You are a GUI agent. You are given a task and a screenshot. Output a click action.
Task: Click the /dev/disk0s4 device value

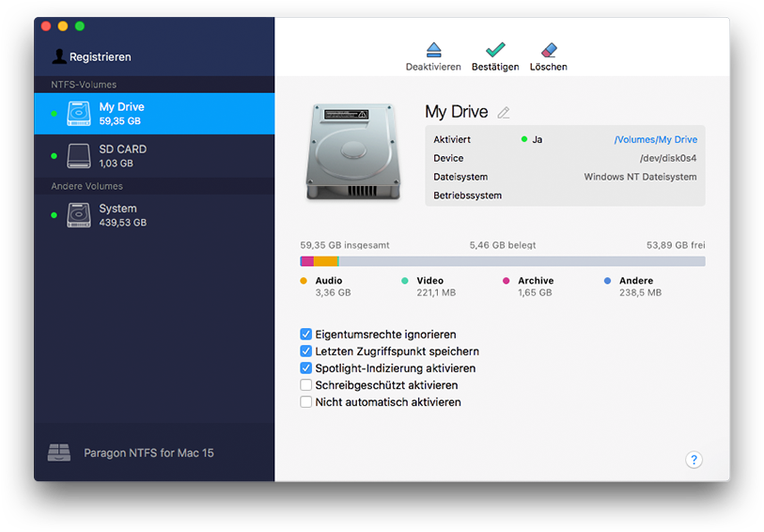pos(668,158)
